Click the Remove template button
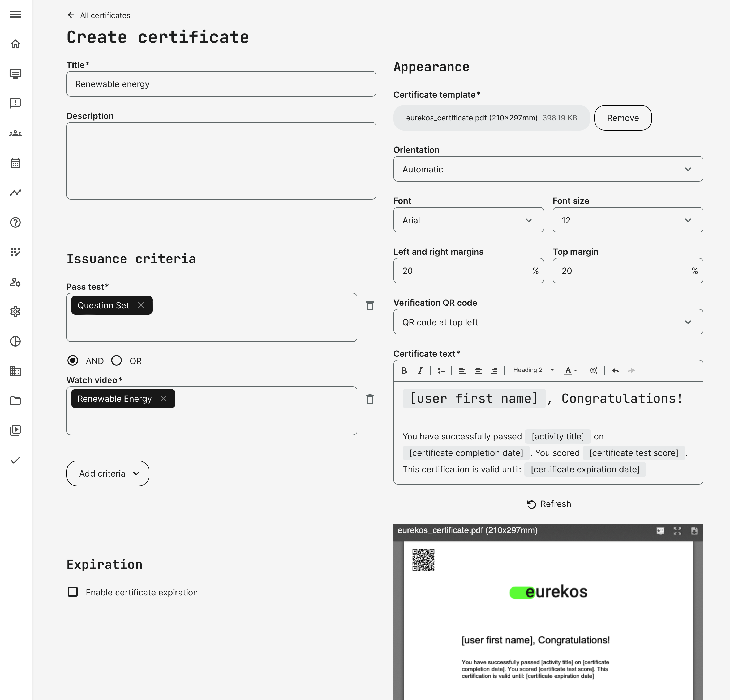The width and height of the screenshot is (730, 700). click(622, 118)
